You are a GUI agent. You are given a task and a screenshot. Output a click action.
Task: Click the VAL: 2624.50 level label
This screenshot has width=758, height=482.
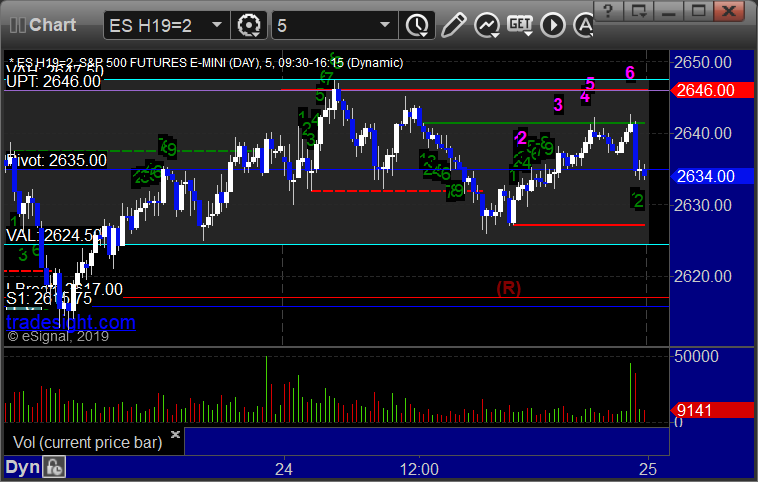point(53,235)
